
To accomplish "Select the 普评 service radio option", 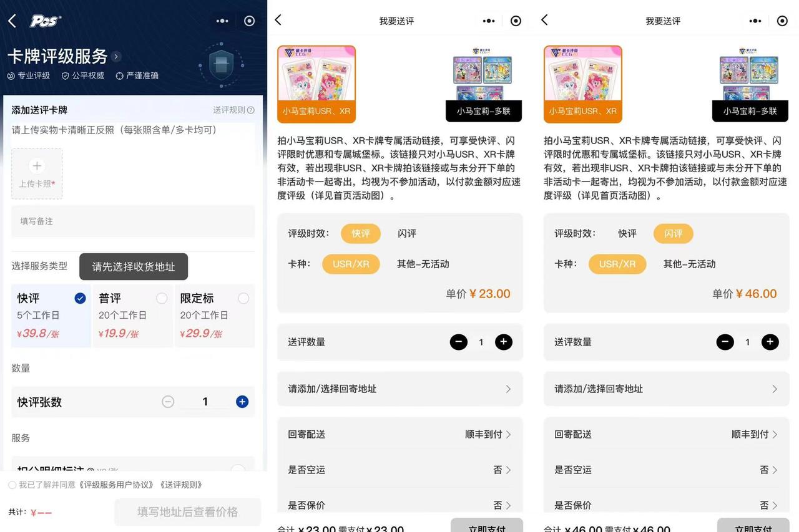I will coord(162,299).
